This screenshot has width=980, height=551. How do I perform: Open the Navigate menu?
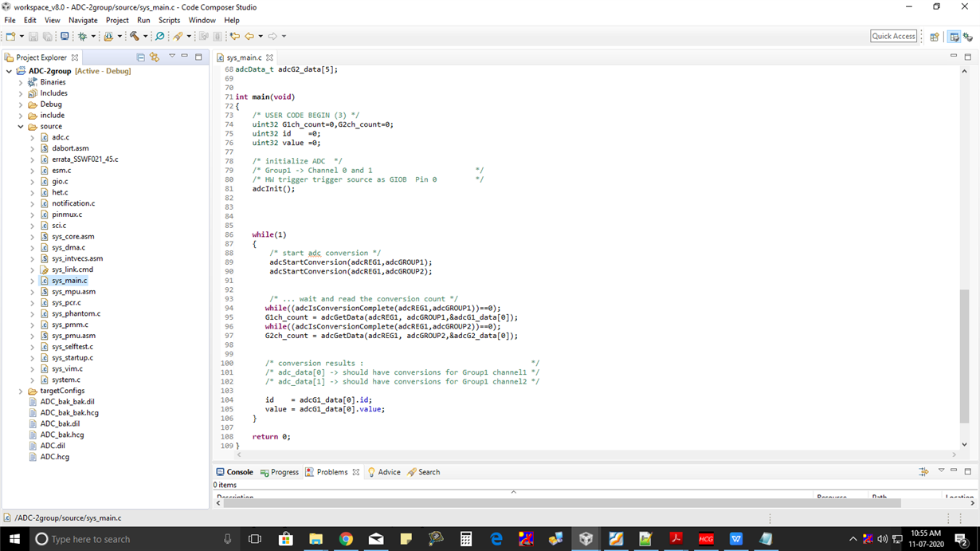click(x=83, y=20)
